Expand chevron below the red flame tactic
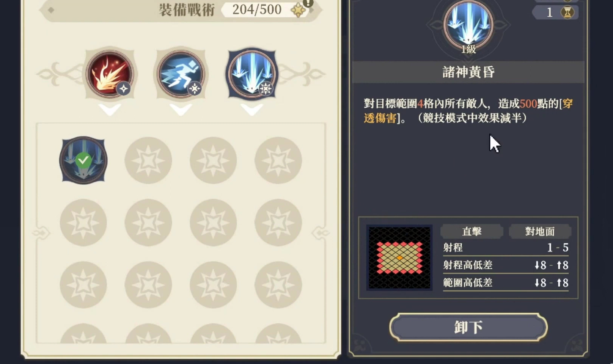Screen dimensions: 613x364 (110, 110)
